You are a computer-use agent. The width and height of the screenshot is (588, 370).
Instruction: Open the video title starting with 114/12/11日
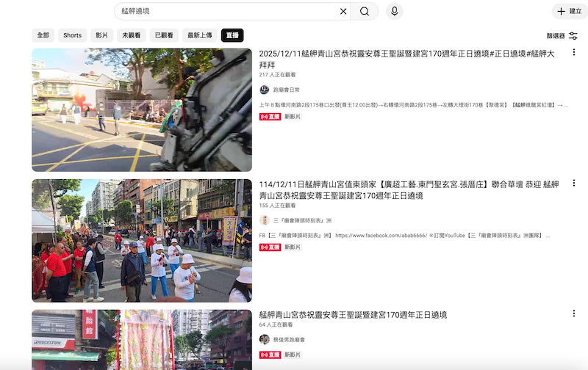click(409, 189)
